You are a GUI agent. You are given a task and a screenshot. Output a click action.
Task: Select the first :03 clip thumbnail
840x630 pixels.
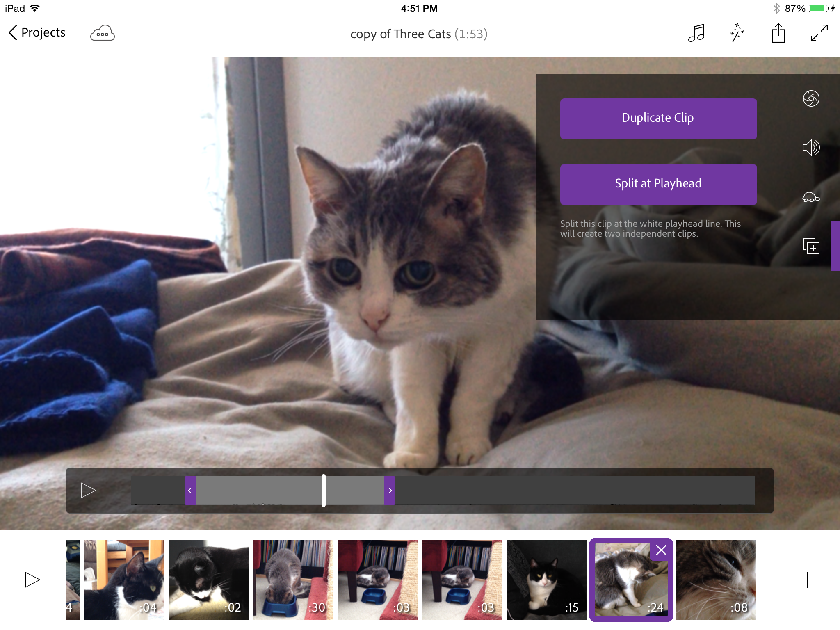[x=378, y=580]
